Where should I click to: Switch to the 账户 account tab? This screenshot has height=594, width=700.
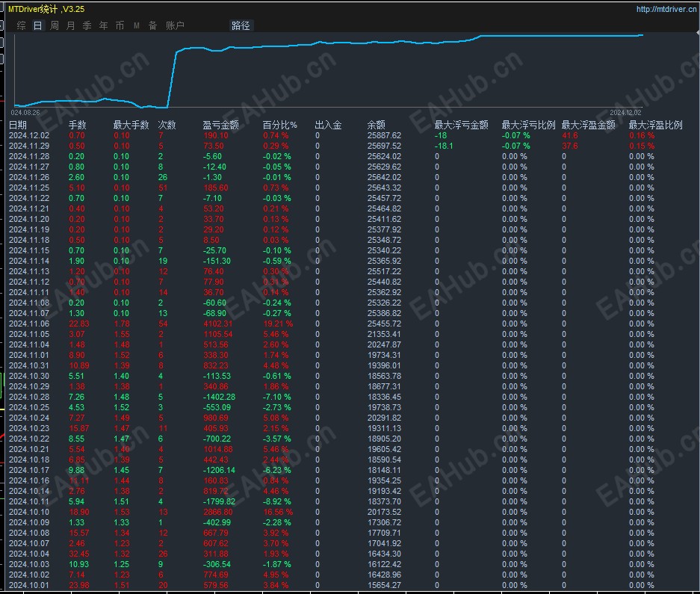[175, 25]
